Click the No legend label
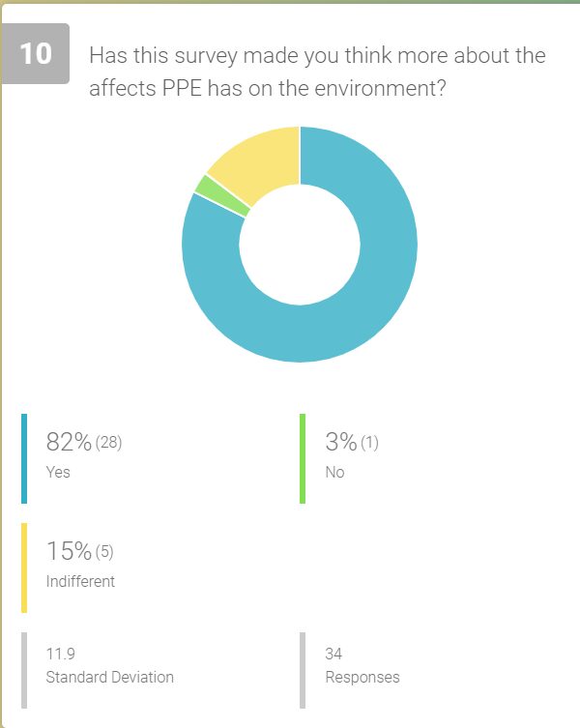Viewport: 580px width, 728px height. [x=335, y=473]
